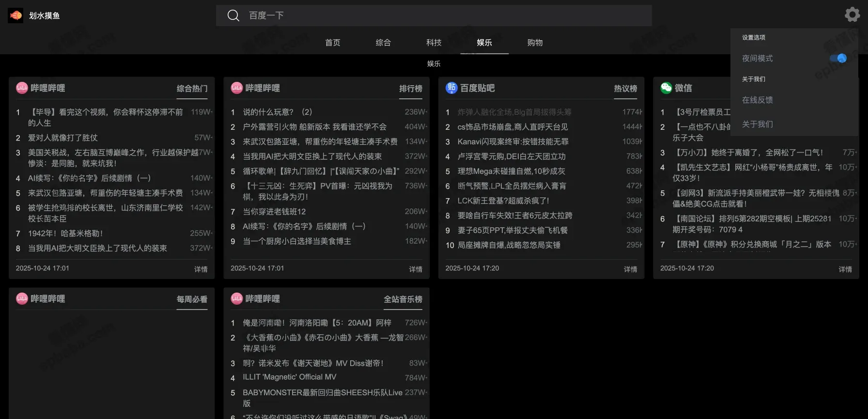
Task: Click the 微信 green logo icon
Action: (x=666, y=88)
